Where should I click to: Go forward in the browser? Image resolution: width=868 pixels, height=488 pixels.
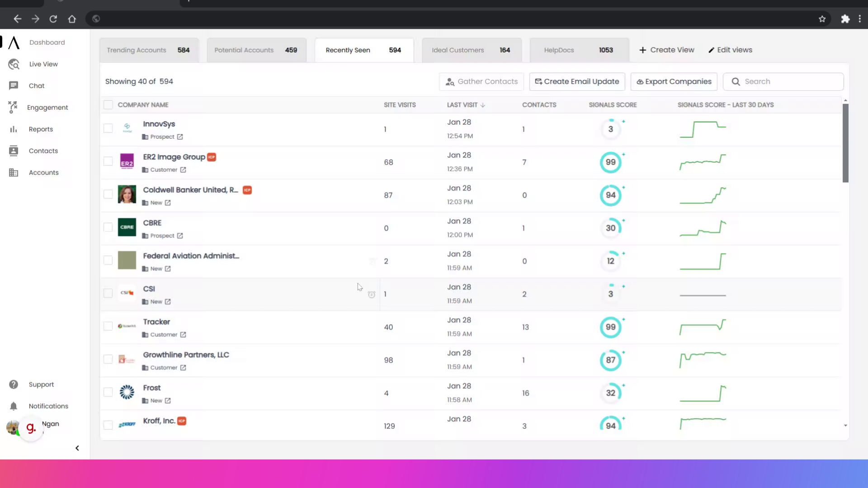pyautogui.click(x=35, y=19)
